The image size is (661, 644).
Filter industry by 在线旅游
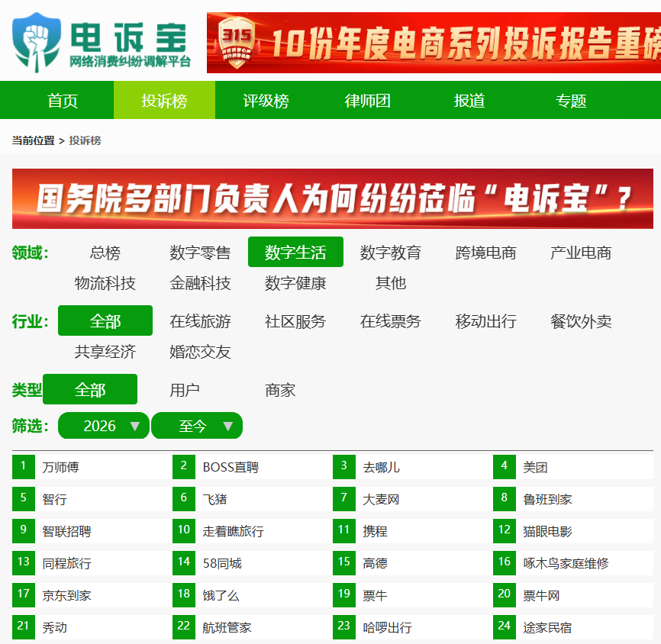[200, 321]
